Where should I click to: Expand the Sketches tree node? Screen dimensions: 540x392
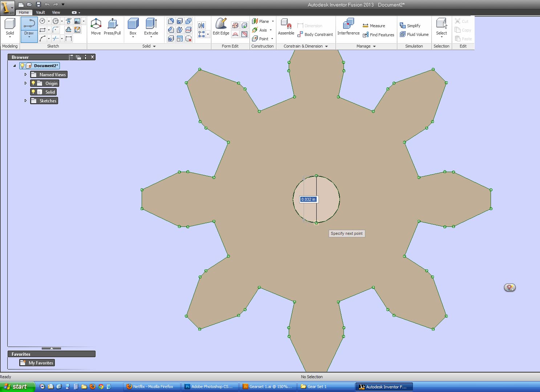pos(25,101)
